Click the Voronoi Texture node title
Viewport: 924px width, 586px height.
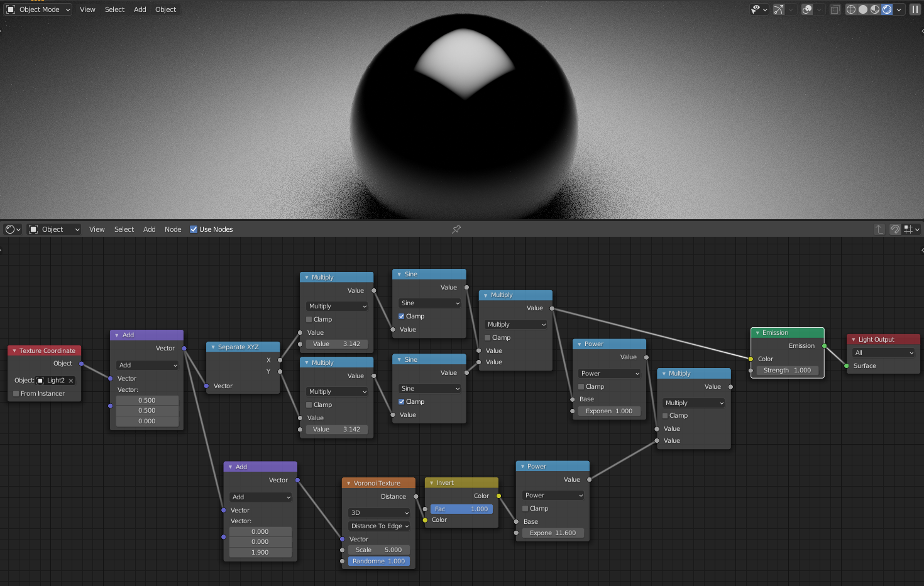[x=377, y=483]
